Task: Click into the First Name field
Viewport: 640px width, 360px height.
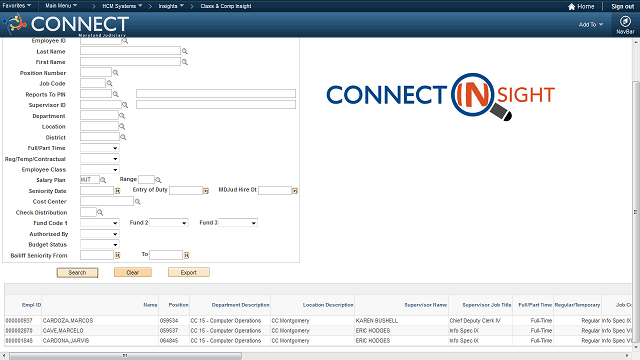Action: coord(130,62)
